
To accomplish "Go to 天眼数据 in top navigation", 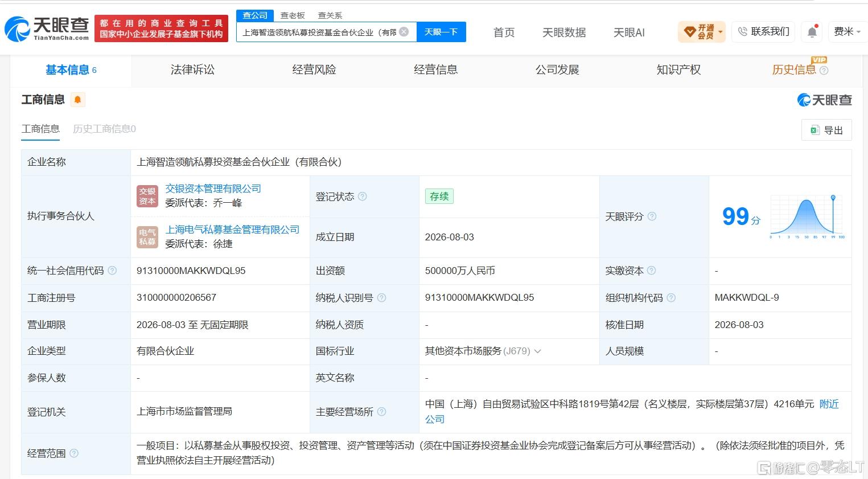I will tap(564, 32).
